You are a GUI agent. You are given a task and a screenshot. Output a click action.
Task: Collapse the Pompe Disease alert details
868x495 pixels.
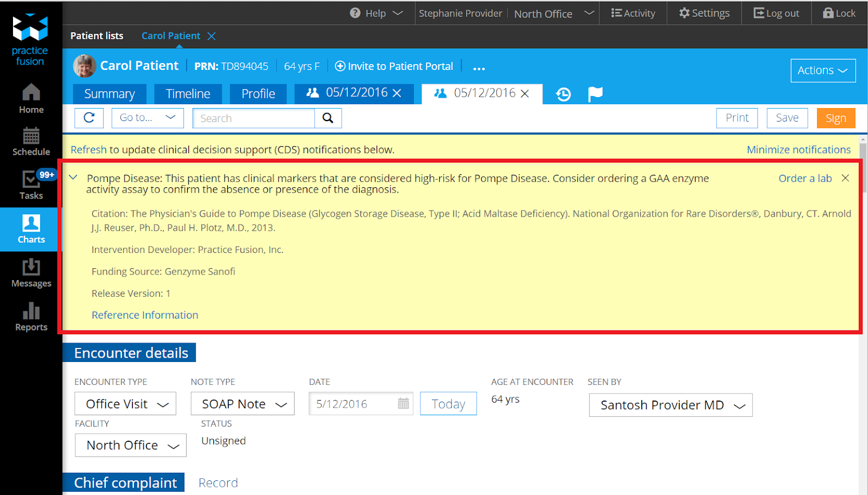[x=73, y=177]
